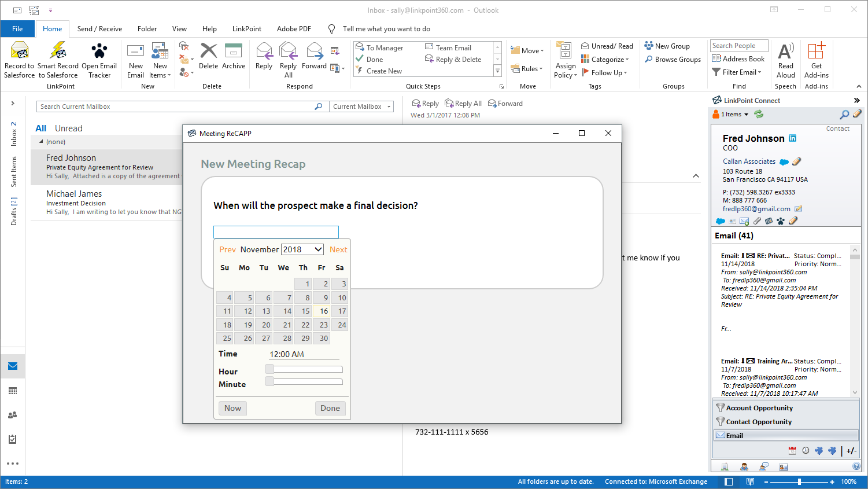The height and width of the screenshot is (489, 868).
Task: Click the final decision date input field
Action: pos(276,232)
